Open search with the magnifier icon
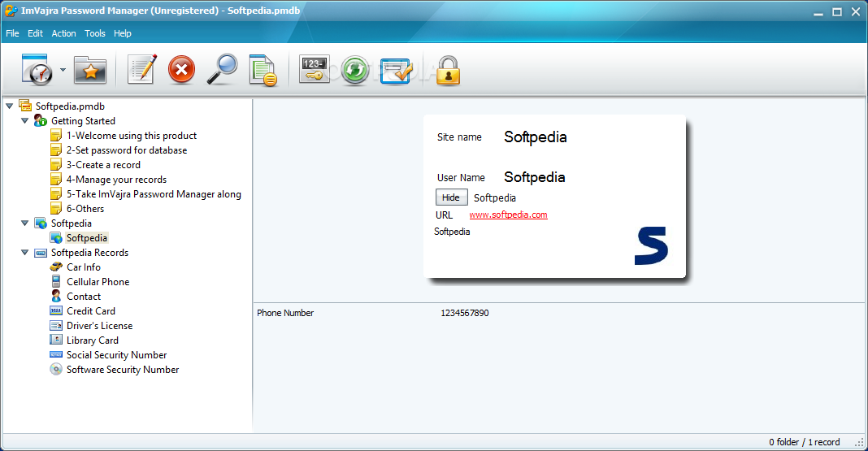Image resolution: width=868 pixels, height=451 pixels. click(x=222, y=70)
